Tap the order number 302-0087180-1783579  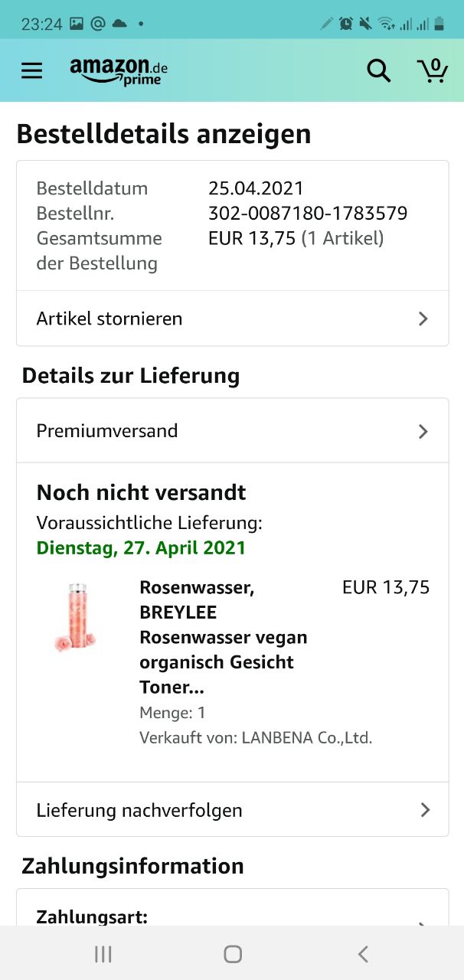point(308,213)
